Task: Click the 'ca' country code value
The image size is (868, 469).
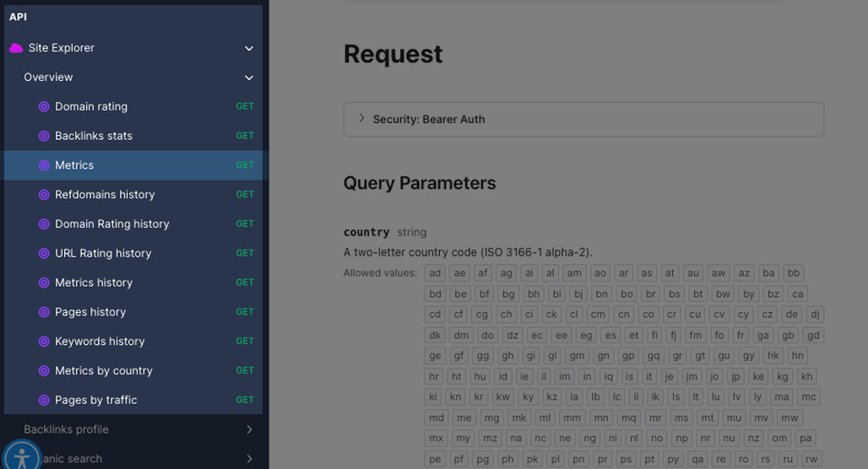Action: click(798, 294)
